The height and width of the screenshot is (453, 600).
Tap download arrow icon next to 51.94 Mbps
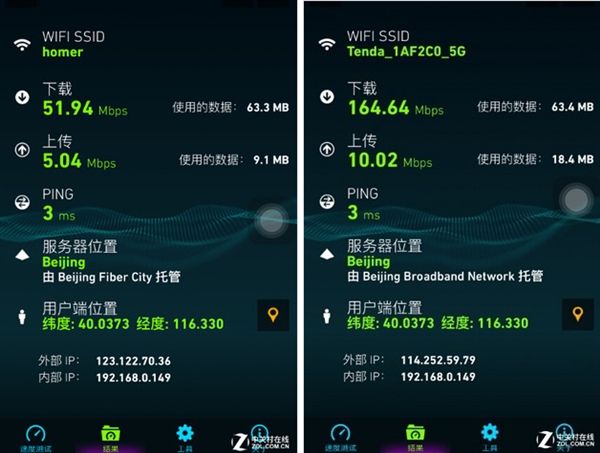tap(21, 97)
